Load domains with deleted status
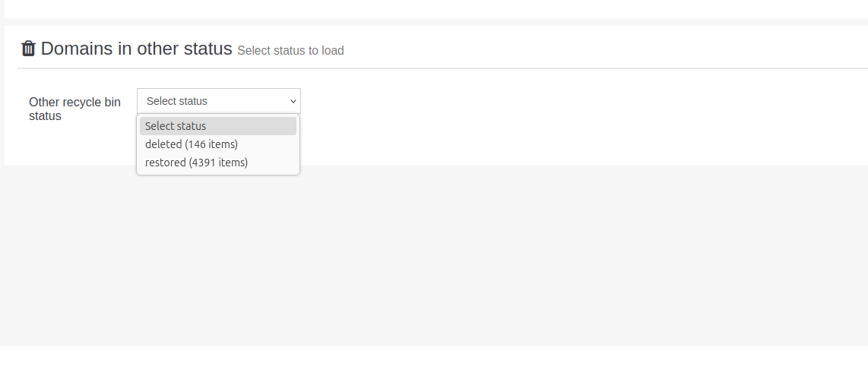868x376 pixels. tap(192, 144)
